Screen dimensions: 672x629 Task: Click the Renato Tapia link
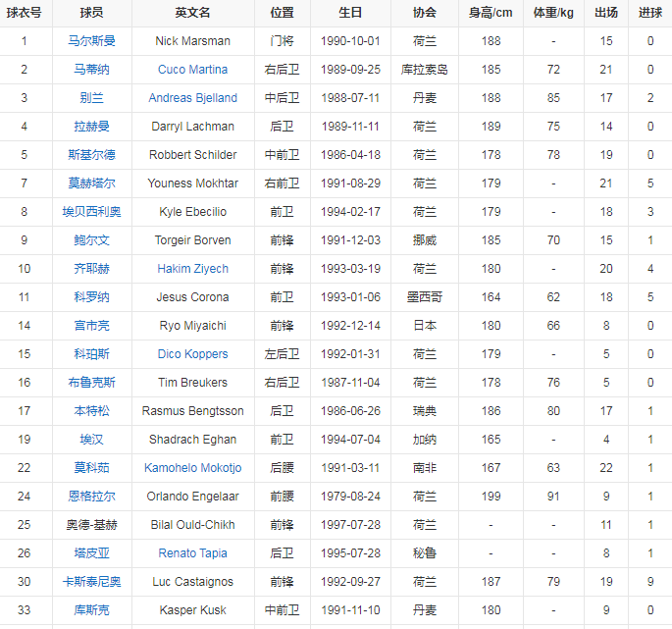192,553
